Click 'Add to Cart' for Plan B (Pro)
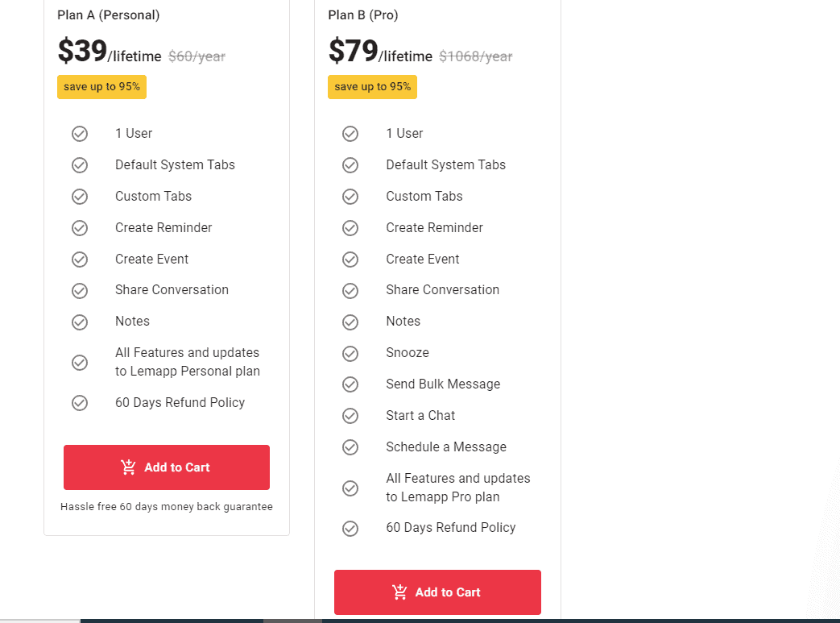Viewport: 840px width, 623px height. 437,592
